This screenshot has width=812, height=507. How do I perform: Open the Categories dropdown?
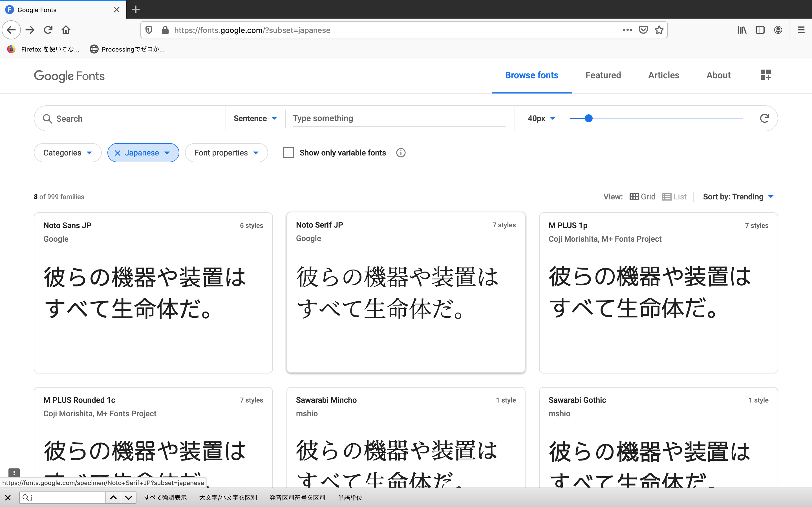[x=67, y=153]
